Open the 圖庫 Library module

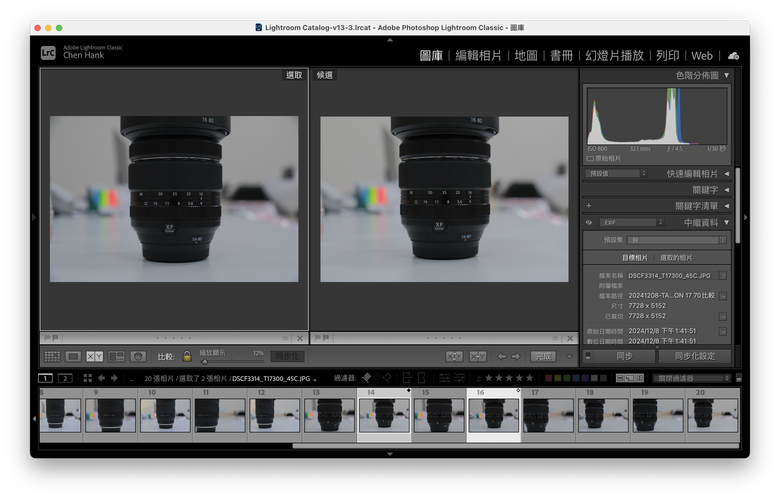pos(431,56)
